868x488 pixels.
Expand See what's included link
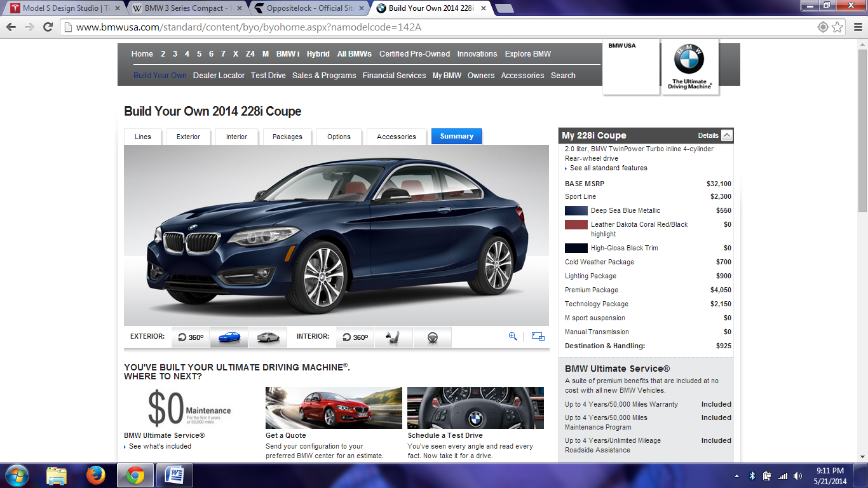158,446
